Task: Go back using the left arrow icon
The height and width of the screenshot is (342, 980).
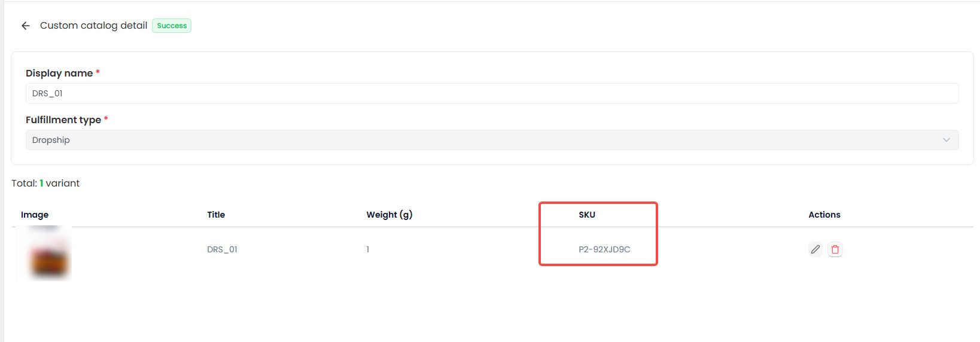Action: 25,26
